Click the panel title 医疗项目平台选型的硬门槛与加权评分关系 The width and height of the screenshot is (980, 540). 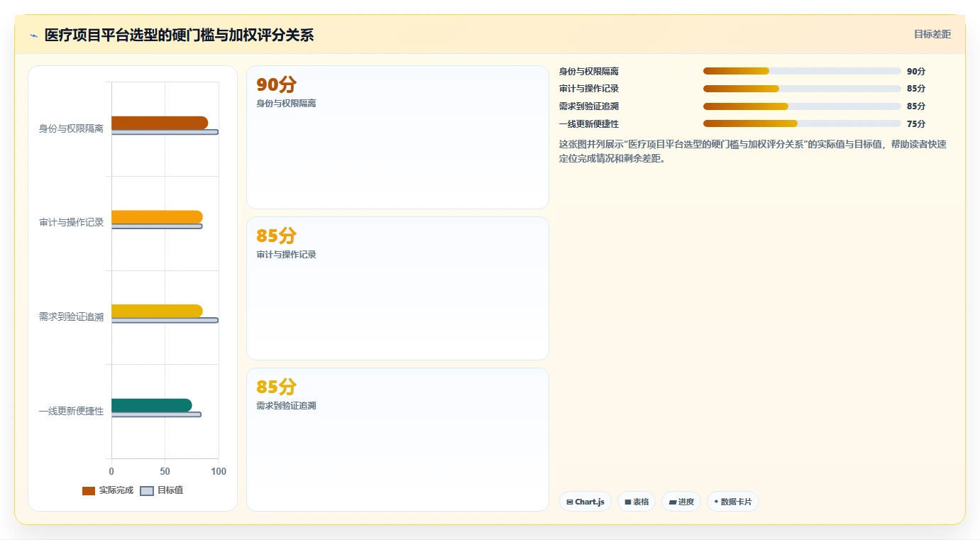(179, 35)
